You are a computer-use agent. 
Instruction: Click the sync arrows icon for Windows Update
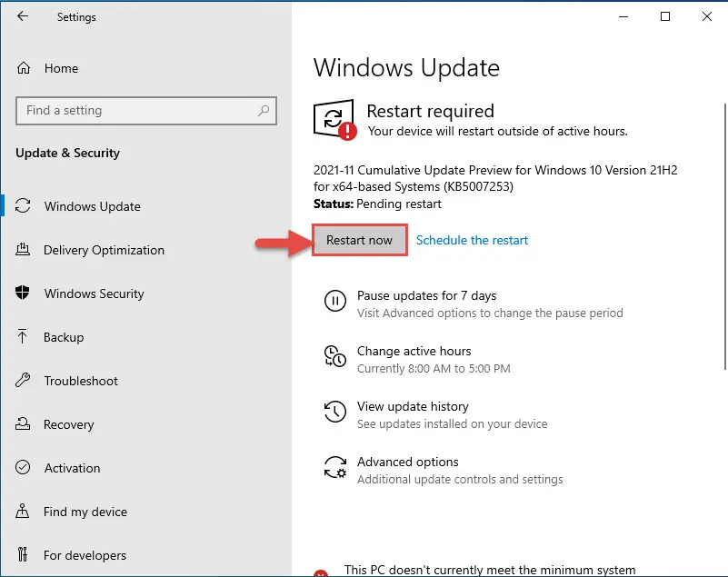click(x=23, y=205)
